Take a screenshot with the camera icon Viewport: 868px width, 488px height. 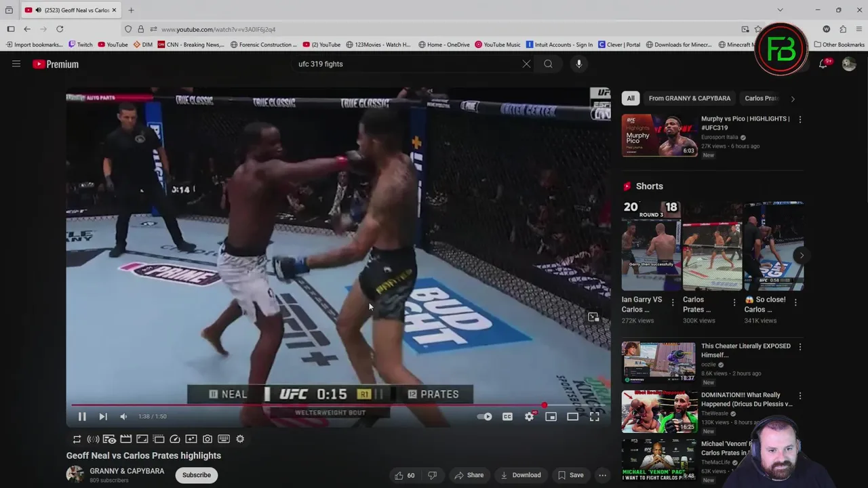pyautogui.click(x=208, y=439)
